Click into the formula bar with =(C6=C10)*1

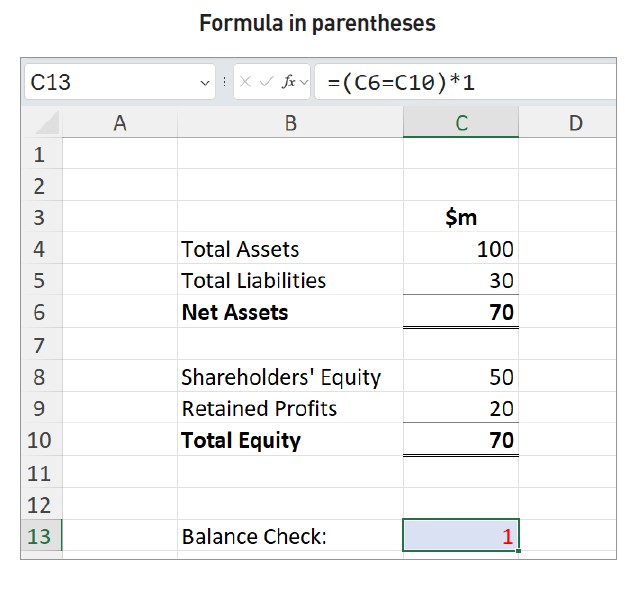click(466, 82)
